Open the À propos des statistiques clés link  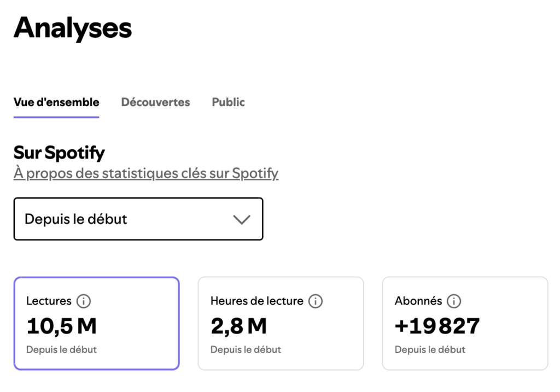coord(146,173)
